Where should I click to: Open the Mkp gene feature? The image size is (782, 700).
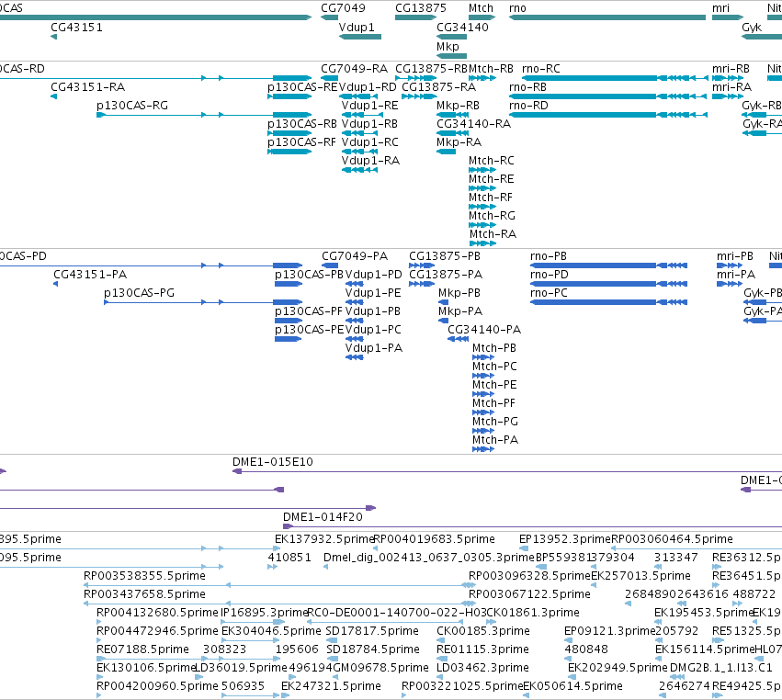(451, 56)
